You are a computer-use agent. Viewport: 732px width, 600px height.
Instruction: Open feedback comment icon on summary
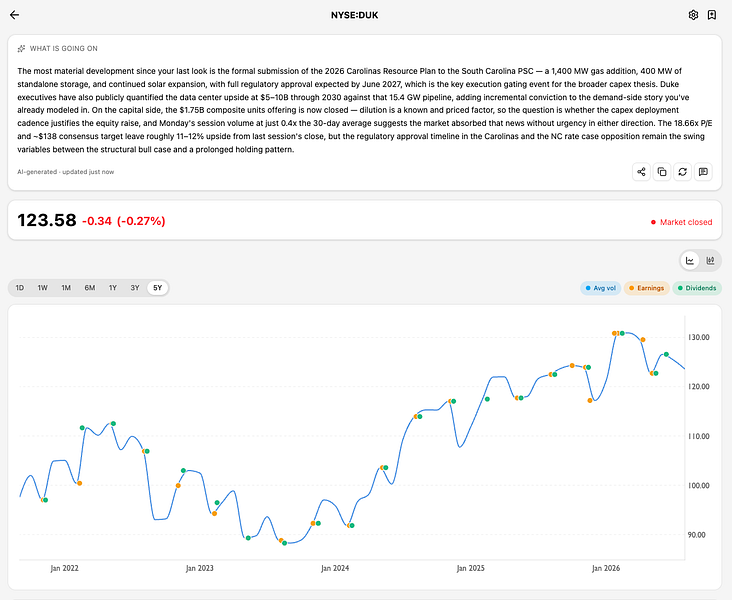tap(703, 172)
